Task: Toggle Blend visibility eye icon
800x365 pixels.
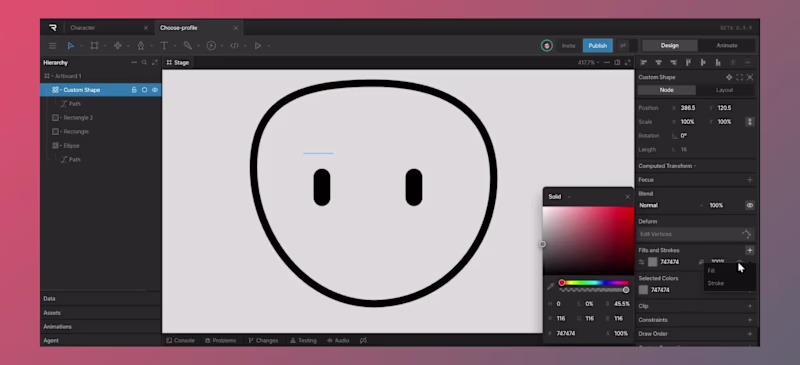Action: (x=749, y=205)
